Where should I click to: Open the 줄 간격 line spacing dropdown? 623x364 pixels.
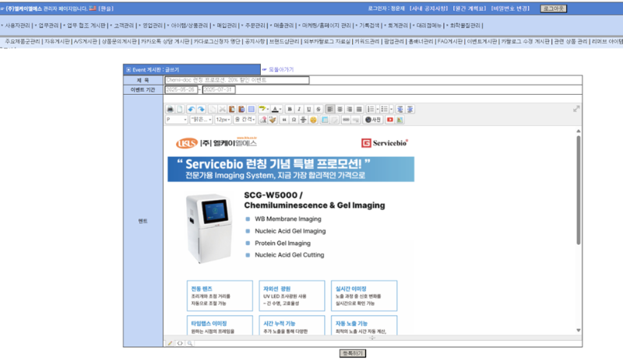pyautogui.click(x=245, y=120)
